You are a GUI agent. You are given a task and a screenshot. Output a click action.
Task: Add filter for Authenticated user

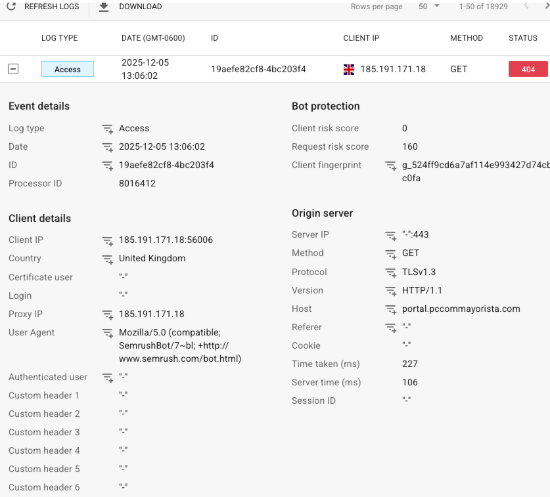107,378
